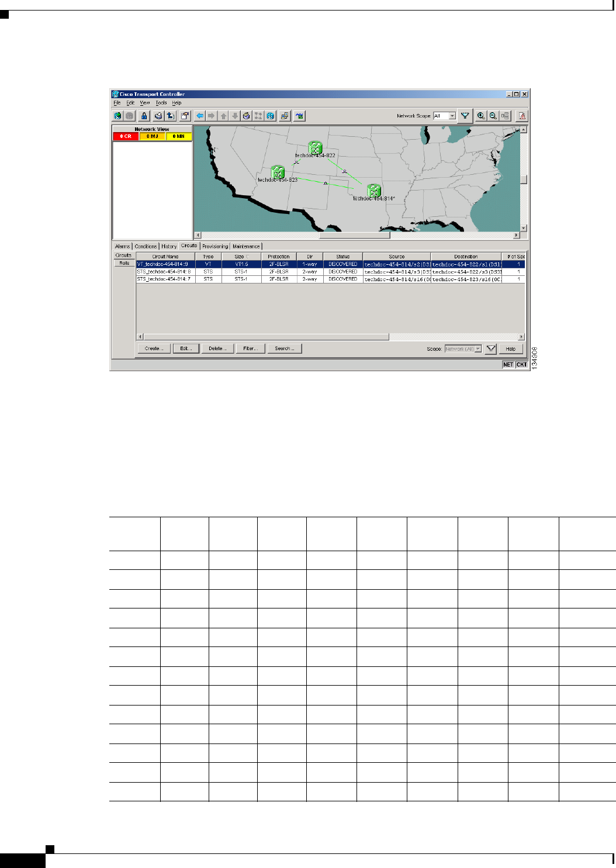Viewport: 616px width, 868px height.
Task: Click the fit-to-view map icon beside zoom out
Action: coord(505,116)
